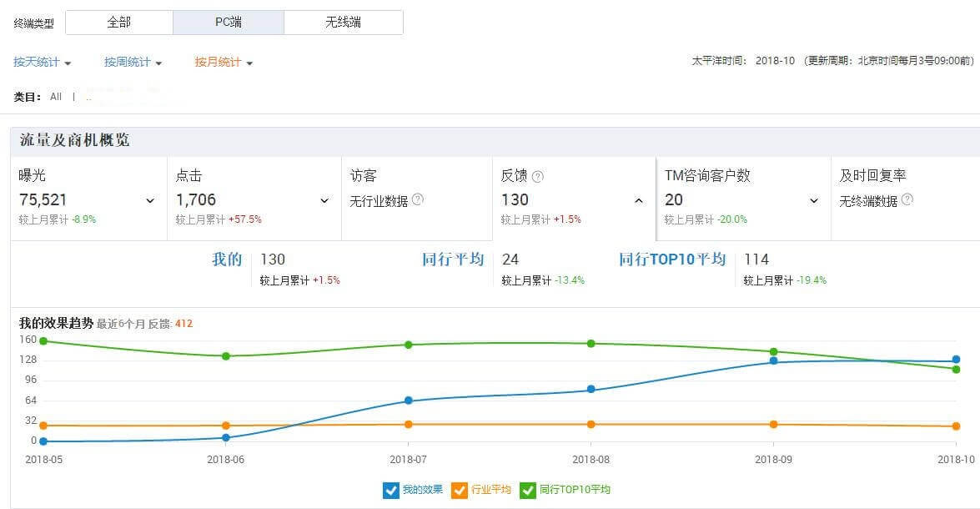Open the 按月统计 dropdown
980x509 pixels.
tap(224, 63)
